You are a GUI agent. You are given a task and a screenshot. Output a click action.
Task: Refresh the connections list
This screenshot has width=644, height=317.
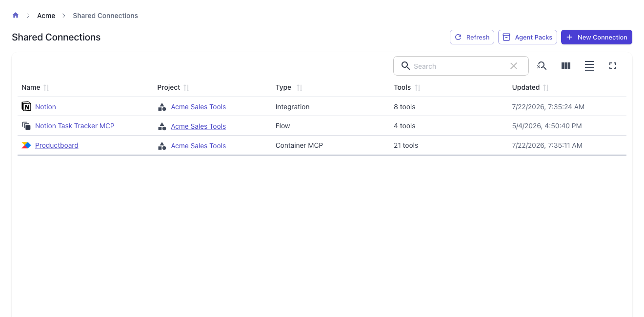[472, 37]
